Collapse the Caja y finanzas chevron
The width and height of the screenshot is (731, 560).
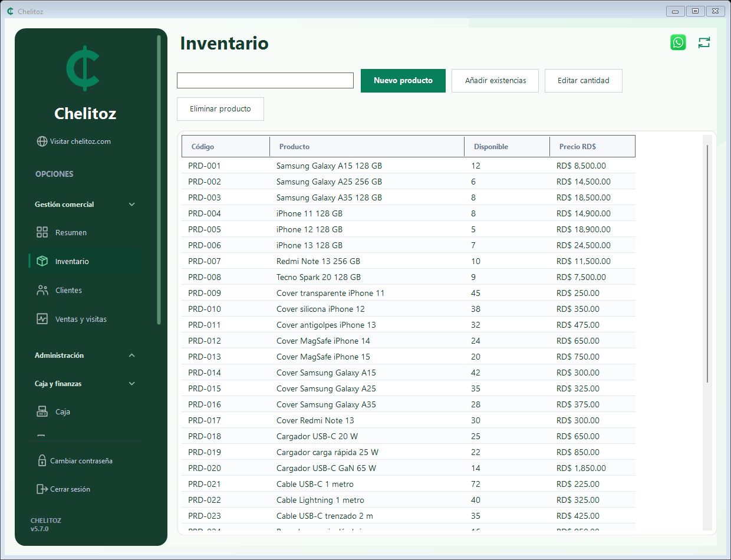[x=131, y=384]
